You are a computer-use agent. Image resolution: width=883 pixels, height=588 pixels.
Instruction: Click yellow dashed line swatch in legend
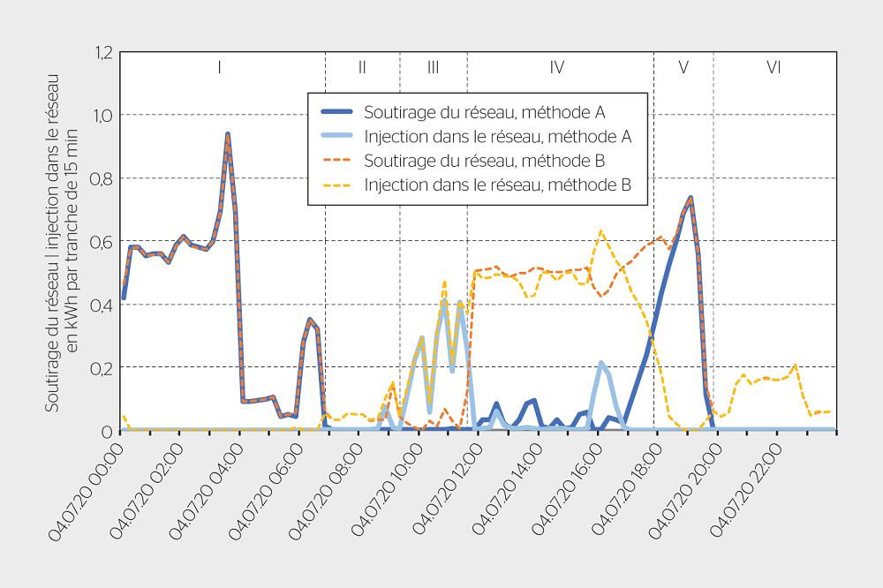pyautogui.click(x=336, y=185)
